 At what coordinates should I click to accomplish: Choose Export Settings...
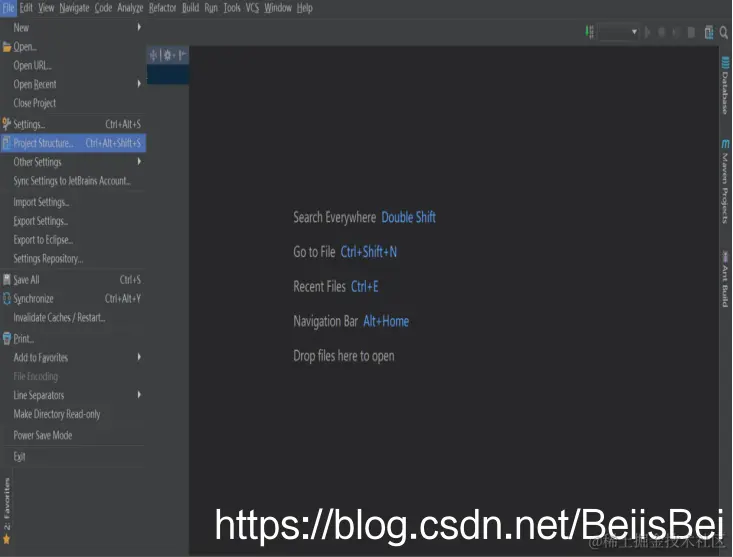coord(73,221)
